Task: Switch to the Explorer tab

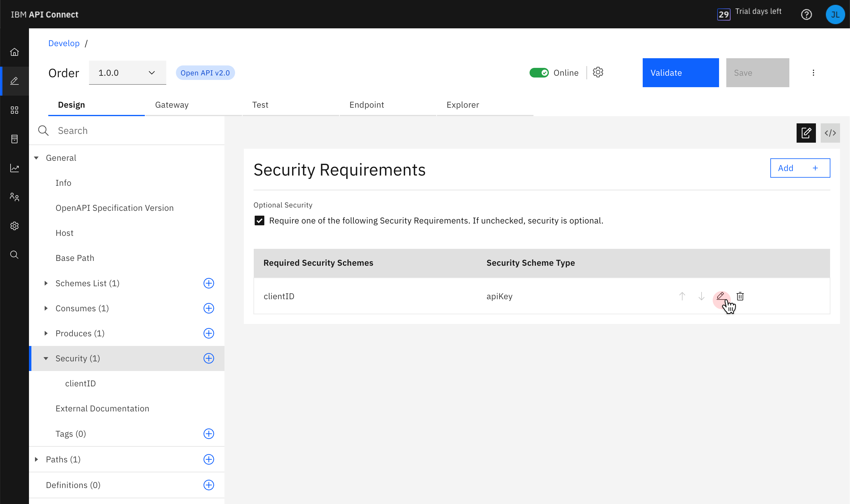Action: (463, 104)
